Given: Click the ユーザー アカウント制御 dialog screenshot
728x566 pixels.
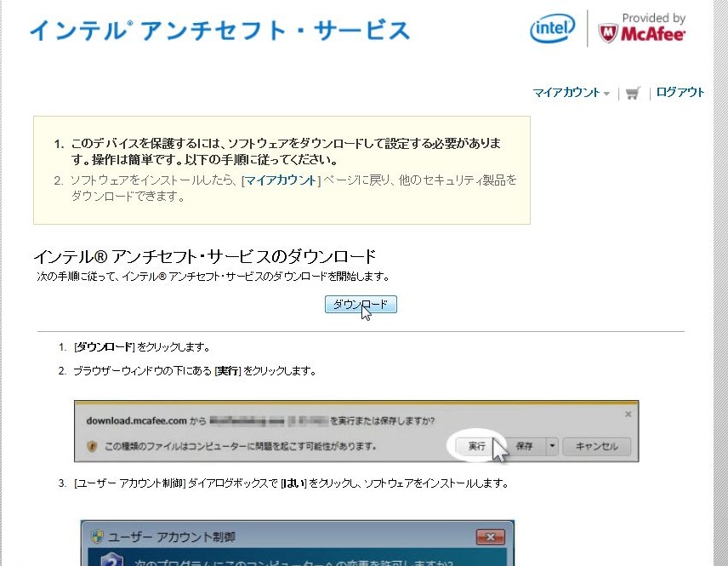Looking at the screenshot, I should pyautogui.click(x=297, y=543).
